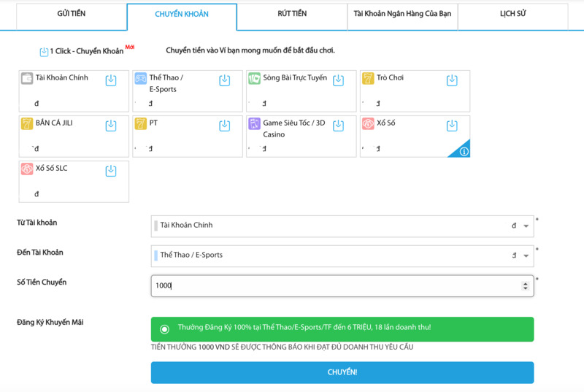This screenshot has width=584, height=392.
Task: Click the info icon on Xổ Số card
Action: tap(464, 152)
